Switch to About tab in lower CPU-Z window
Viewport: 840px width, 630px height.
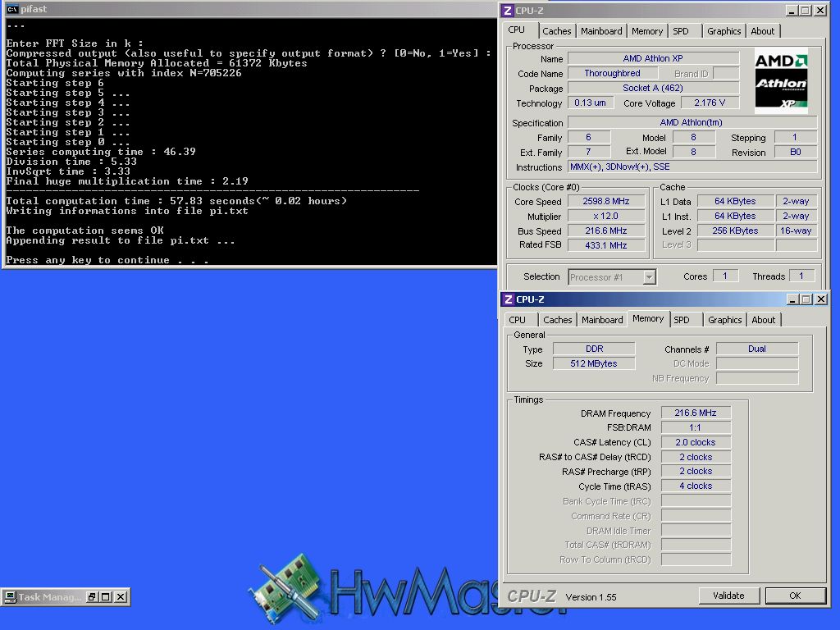click(764, 320)
